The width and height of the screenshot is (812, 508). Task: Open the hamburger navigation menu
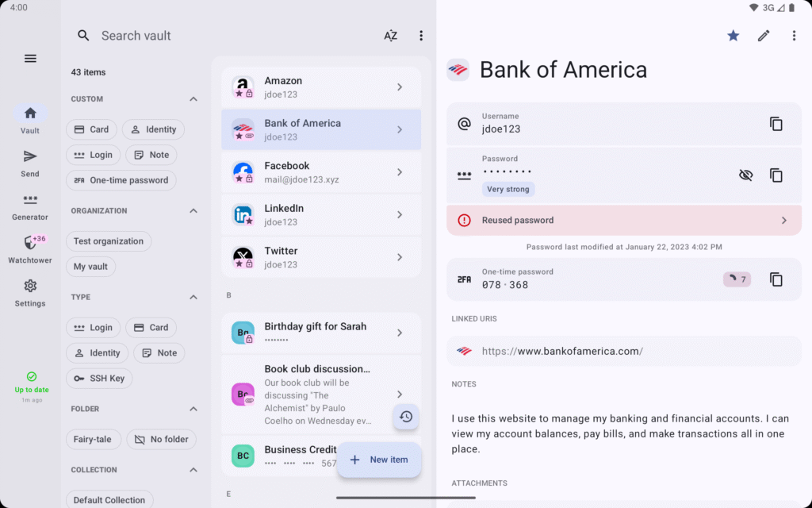[x=30, y=59]
